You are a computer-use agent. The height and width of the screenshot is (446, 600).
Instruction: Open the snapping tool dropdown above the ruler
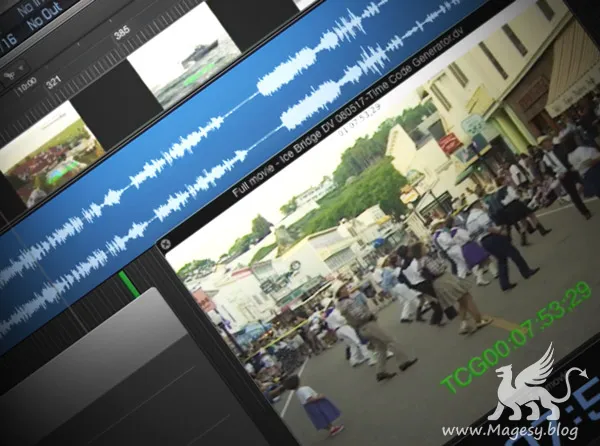pyautogui.click(x=13, y=73)
